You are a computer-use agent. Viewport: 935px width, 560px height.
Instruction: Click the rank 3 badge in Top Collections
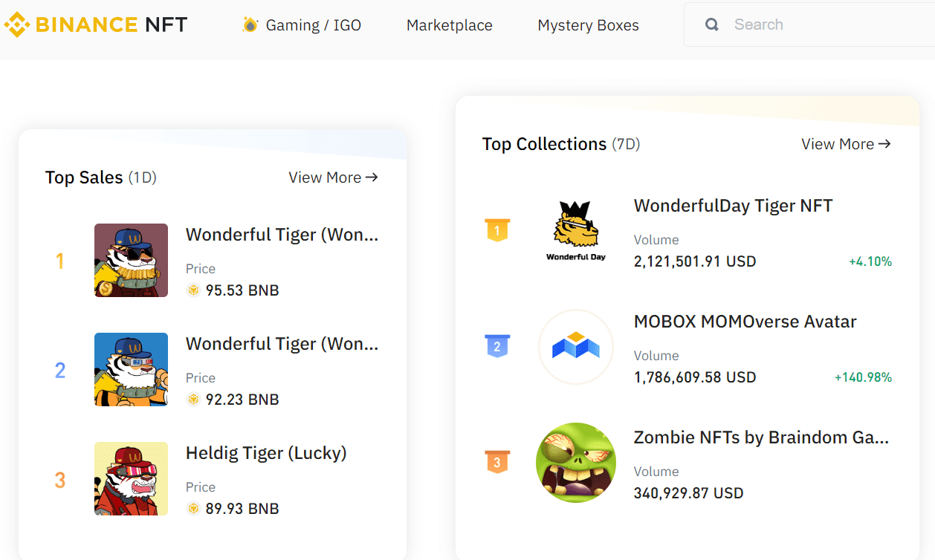pos(497,462)
